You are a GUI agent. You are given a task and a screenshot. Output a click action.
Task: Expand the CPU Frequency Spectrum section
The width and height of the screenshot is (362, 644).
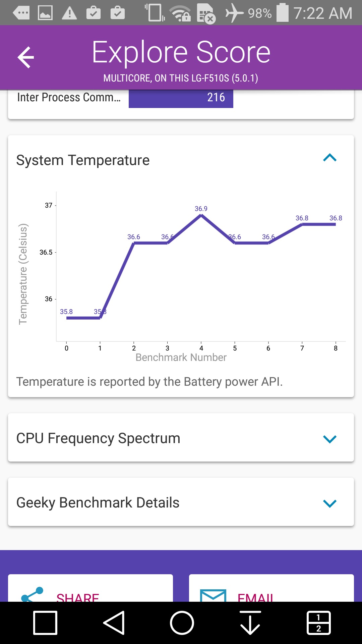click(x=330, y=439)
